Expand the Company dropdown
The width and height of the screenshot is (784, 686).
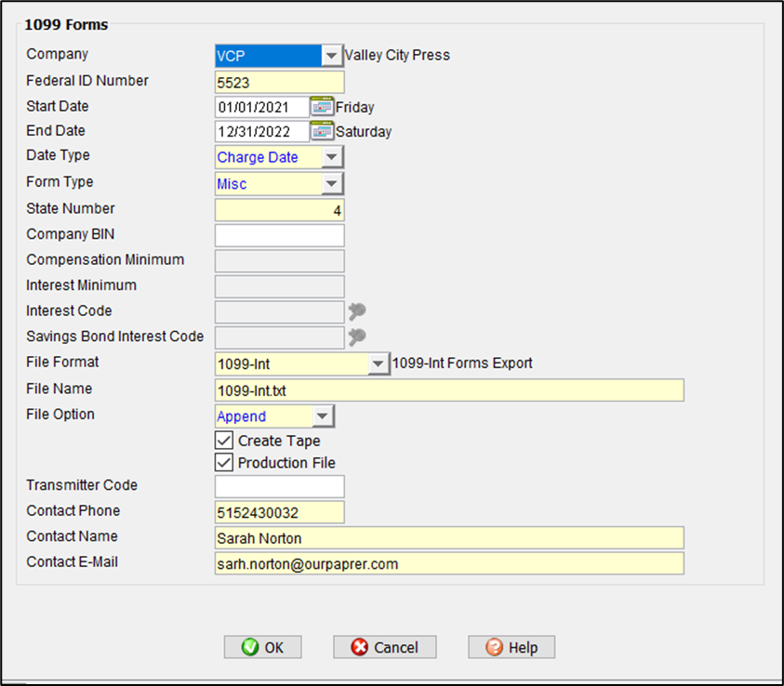(x=332, y=56)
